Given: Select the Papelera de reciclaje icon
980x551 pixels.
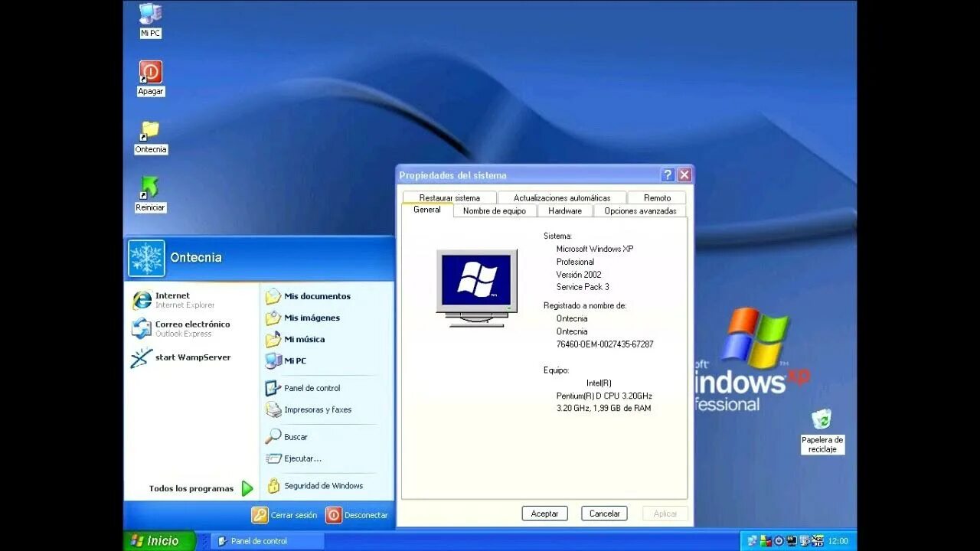Looking at the screenshot, I should (x=822, y=432).
